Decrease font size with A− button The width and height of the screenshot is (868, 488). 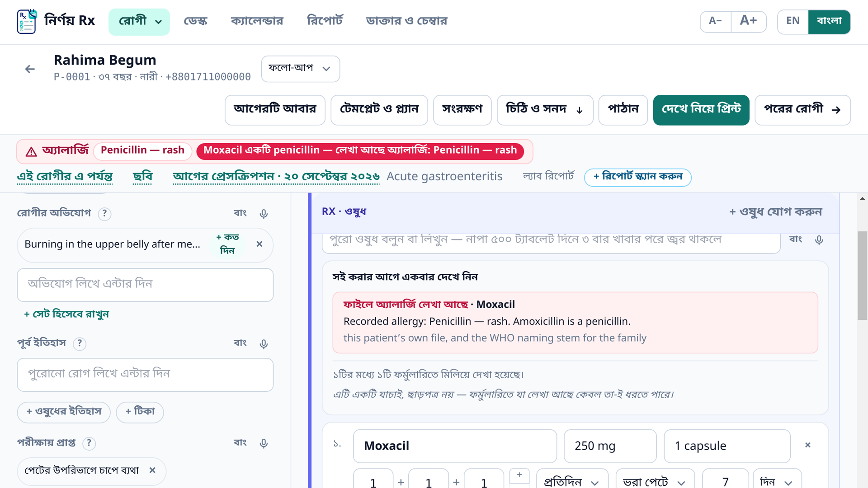(716, 21)
